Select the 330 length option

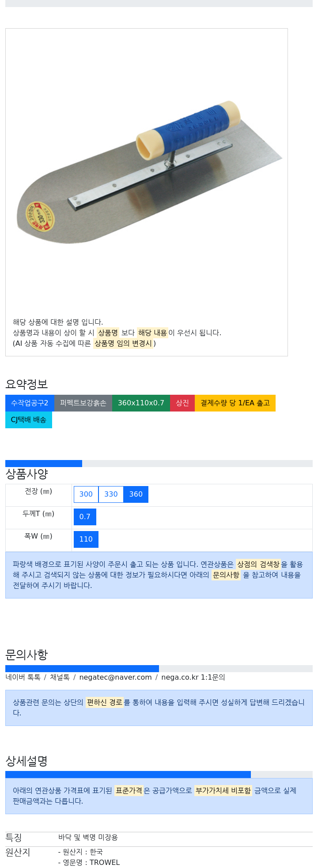click(x=111, y=494)
